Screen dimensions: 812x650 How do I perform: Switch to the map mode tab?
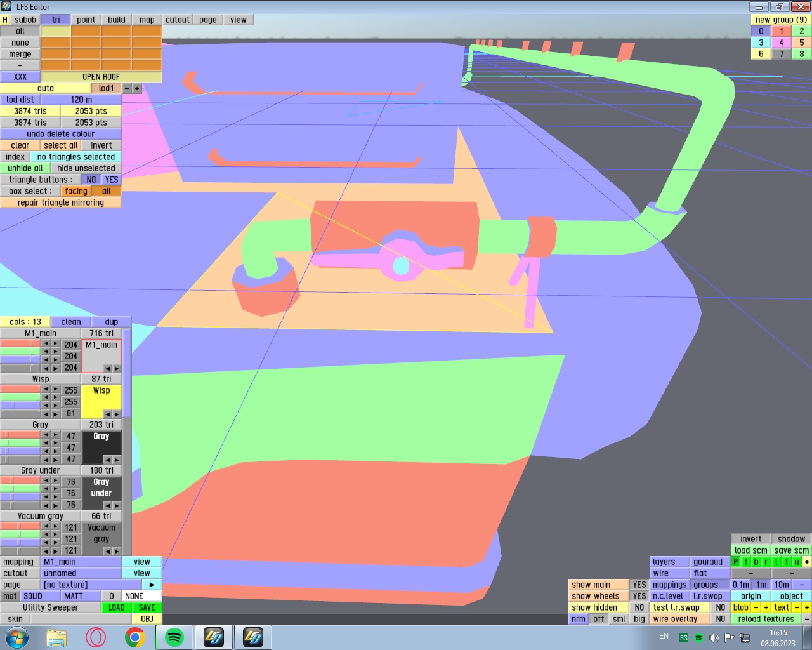tap(147, 20)
